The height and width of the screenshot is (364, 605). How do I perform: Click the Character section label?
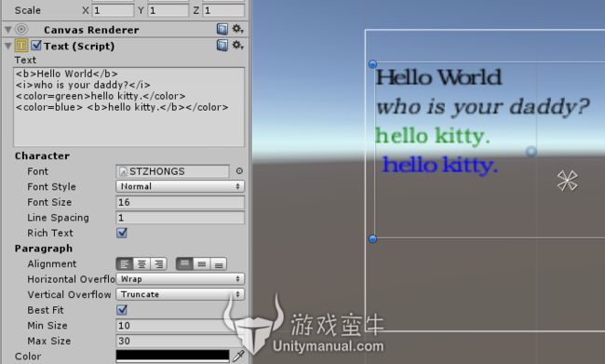(x=43, y=156)
